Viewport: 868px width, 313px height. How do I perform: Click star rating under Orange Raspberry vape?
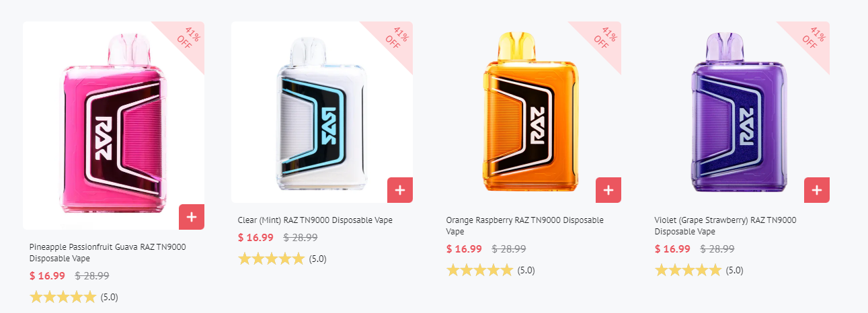480,270
